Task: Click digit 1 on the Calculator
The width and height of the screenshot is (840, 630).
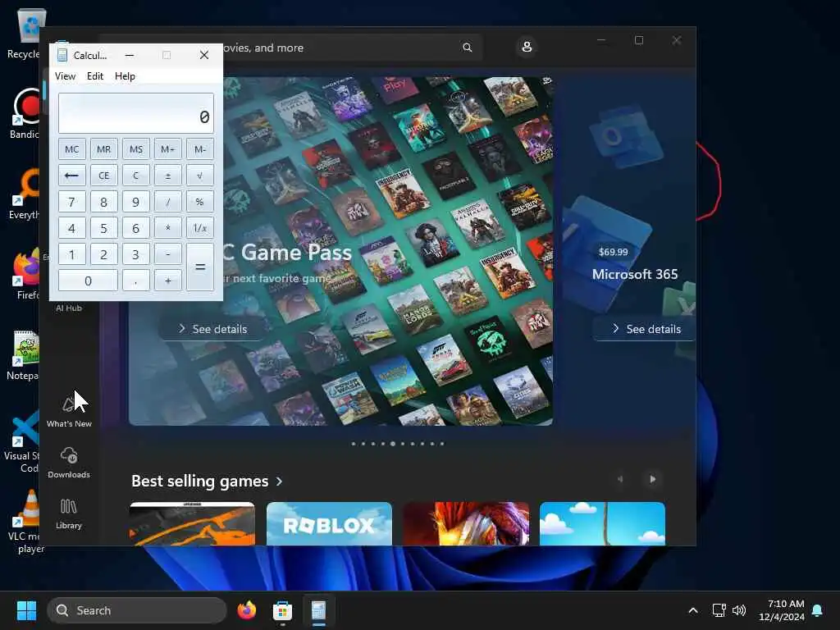Action: [x=72, y=254]
